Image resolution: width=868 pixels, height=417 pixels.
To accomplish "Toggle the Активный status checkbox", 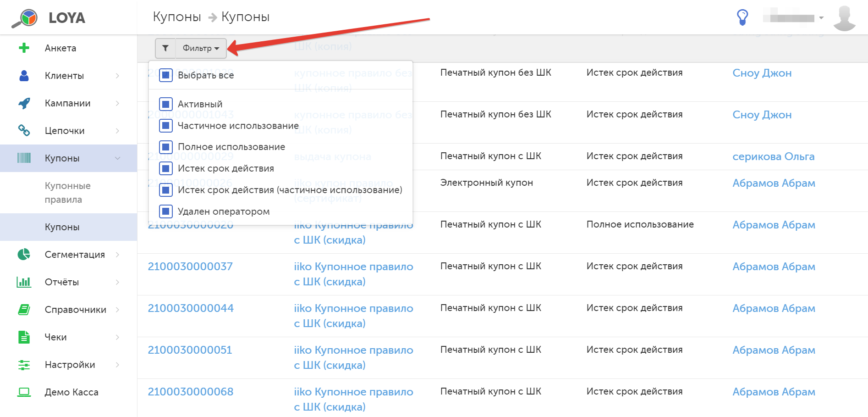I will click(166, 104).
